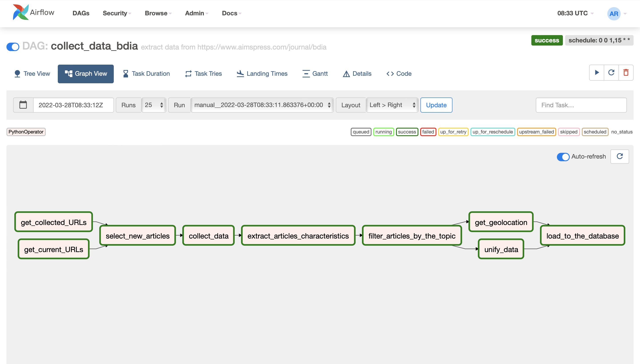
Task: Click the Airflow pinwheel logo
Action: click(x=21, y=12)
